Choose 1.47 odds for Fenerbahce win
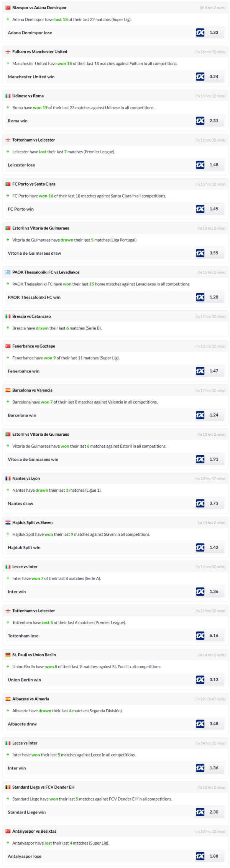This screenshot has width=230, height=868. 214,371
